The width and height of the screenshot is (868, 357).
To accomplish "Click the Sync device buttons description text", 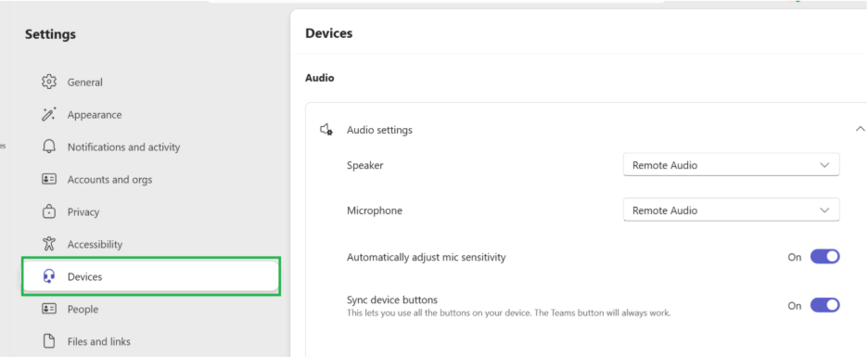I will point(509,313).
